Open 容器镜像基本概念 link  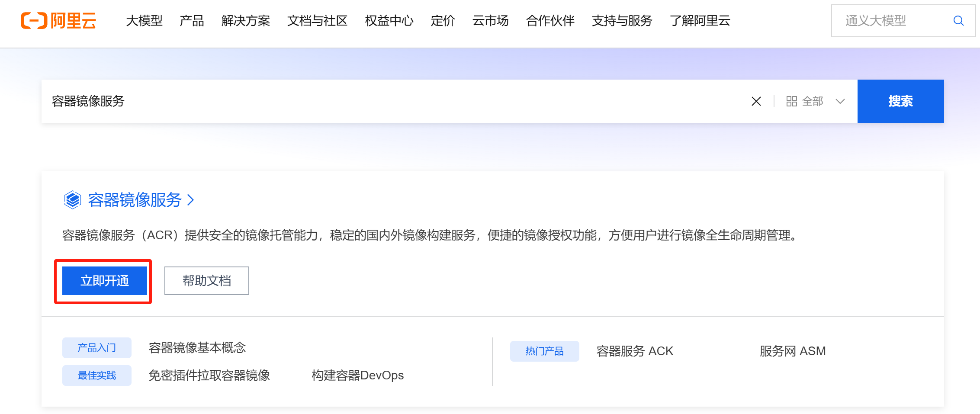pyautogui.click(x=197, y=348)
